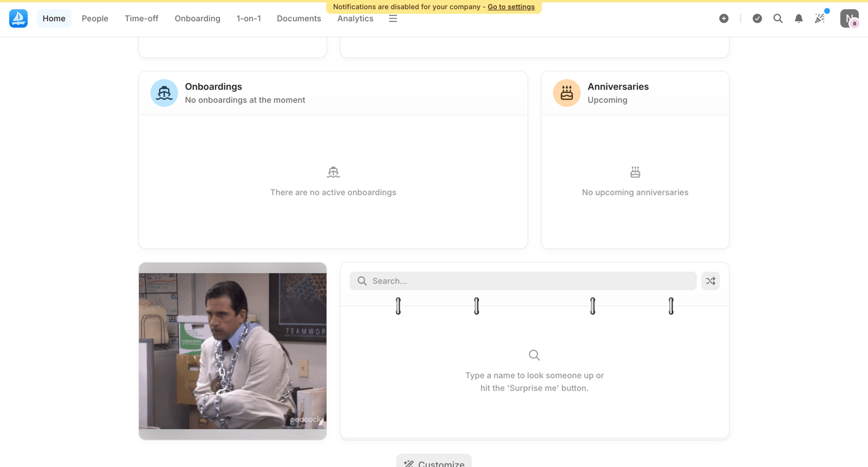Click the Onboardings ship icon in card header

coord(164,93)
